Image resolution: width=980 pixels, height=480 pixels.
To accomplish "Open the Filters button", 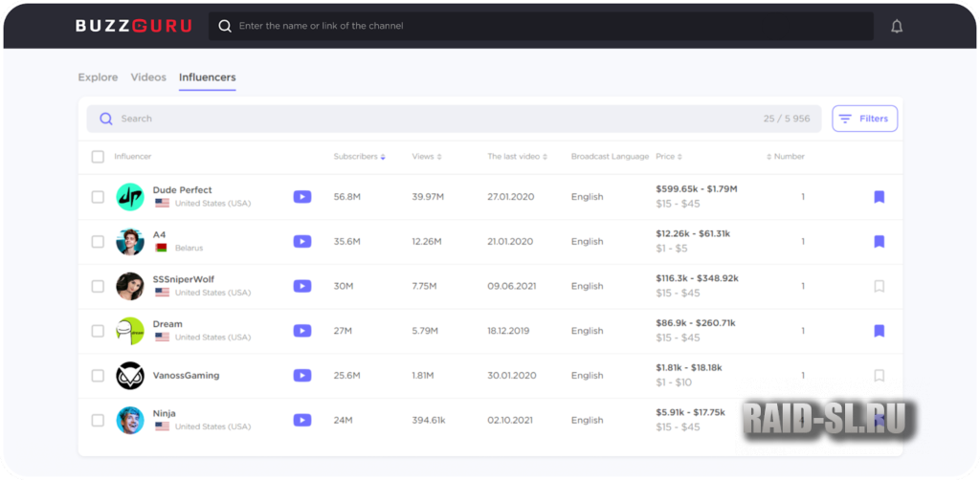I will [864, 119].
